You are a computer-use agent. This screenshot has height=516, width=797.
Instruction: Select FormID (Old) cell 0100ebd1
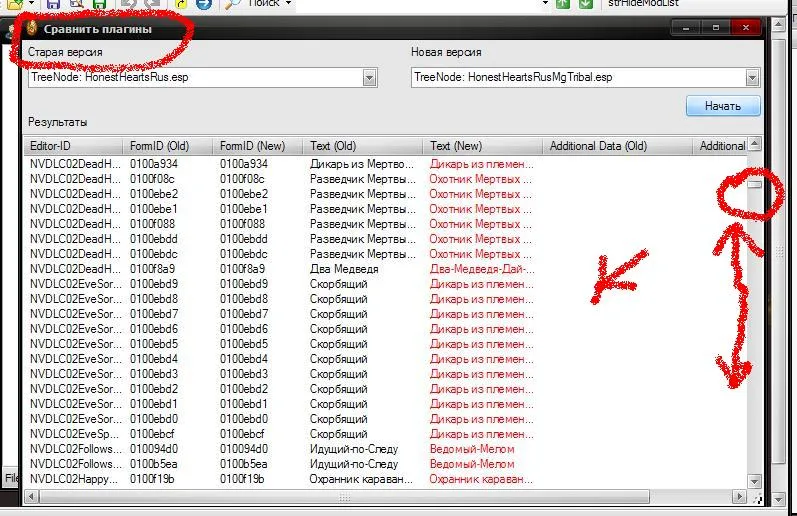[154, 404]
